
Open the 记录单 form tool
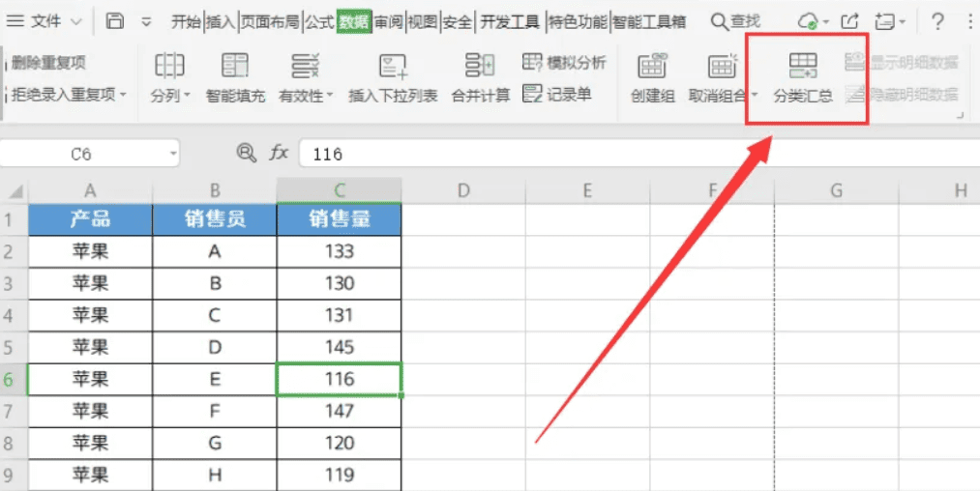tap(557, 95)
